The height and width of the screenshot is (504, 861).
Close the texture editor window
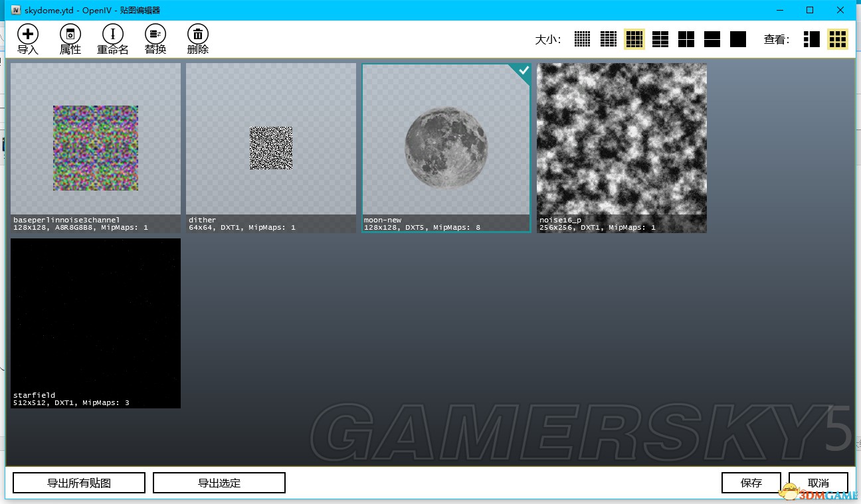[840, 10]
